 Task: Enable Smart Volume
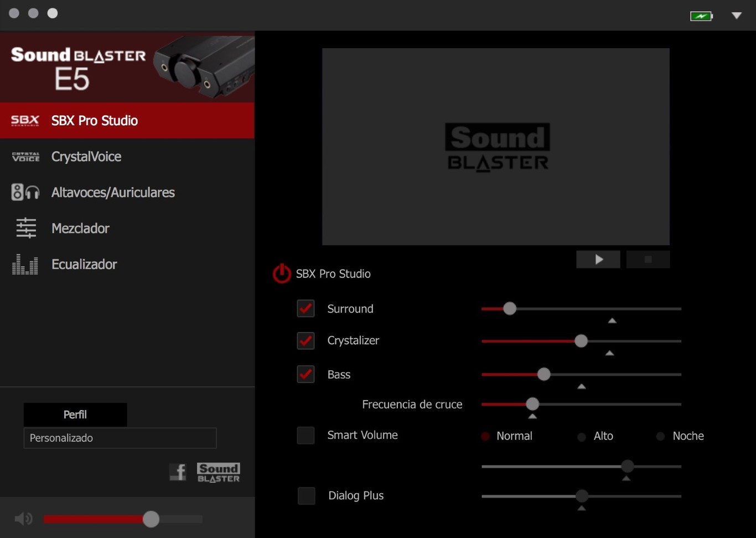coord(305,435)
